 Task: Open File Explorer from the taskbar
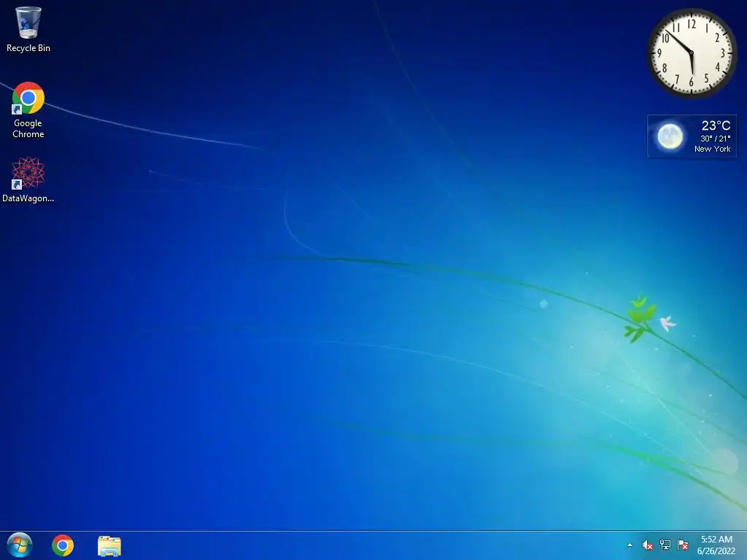click(x=109, y=545)
